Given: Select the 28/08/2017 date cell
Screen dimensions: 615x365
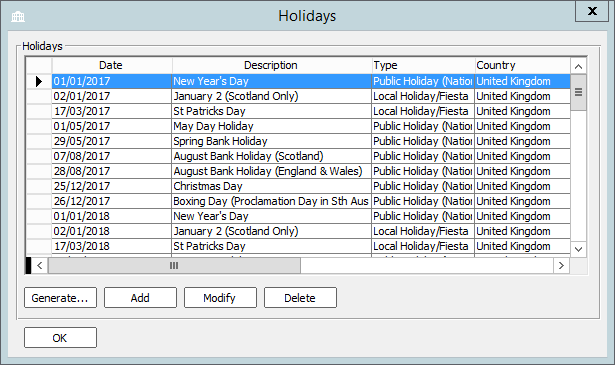Looking at the screenshot, I should click(x=111, y=171).
